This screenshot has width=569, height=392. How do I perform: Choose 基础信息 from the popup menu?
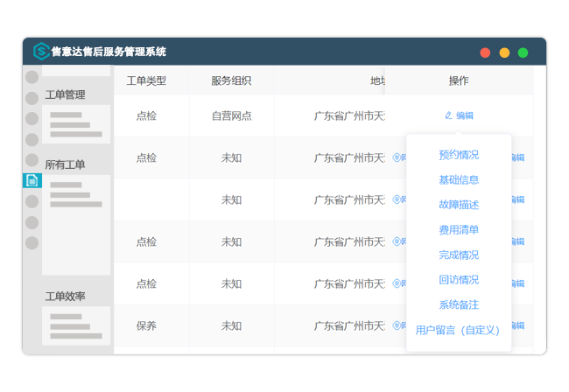click(459, 180)
